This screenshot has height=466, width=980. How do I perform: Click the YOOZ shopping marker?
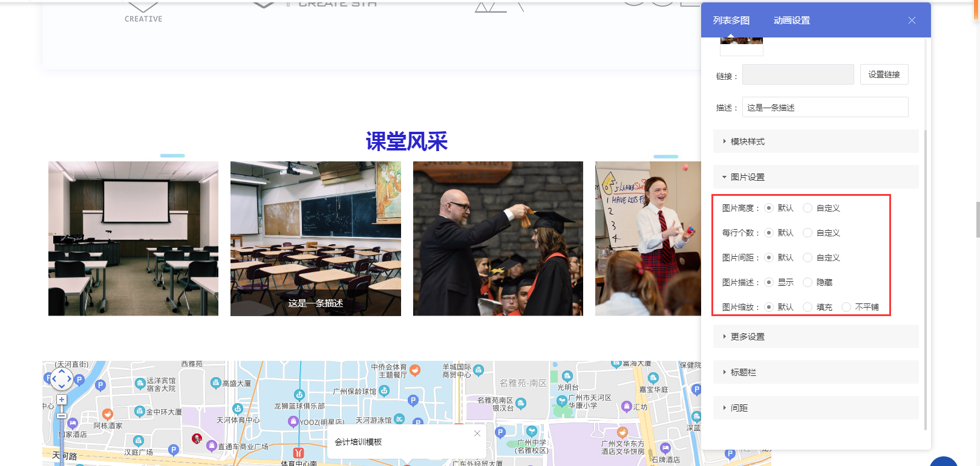coord(293,421)
